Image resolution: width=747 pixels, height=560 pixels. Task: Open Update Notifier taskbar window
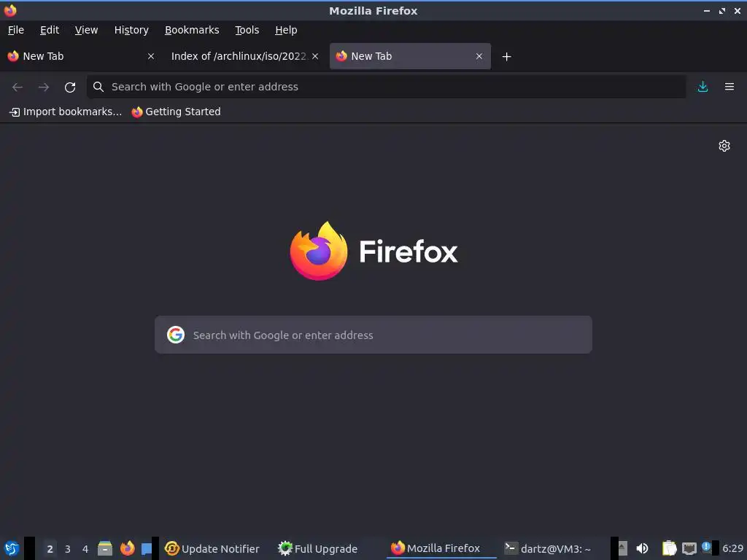click(212, 548)
